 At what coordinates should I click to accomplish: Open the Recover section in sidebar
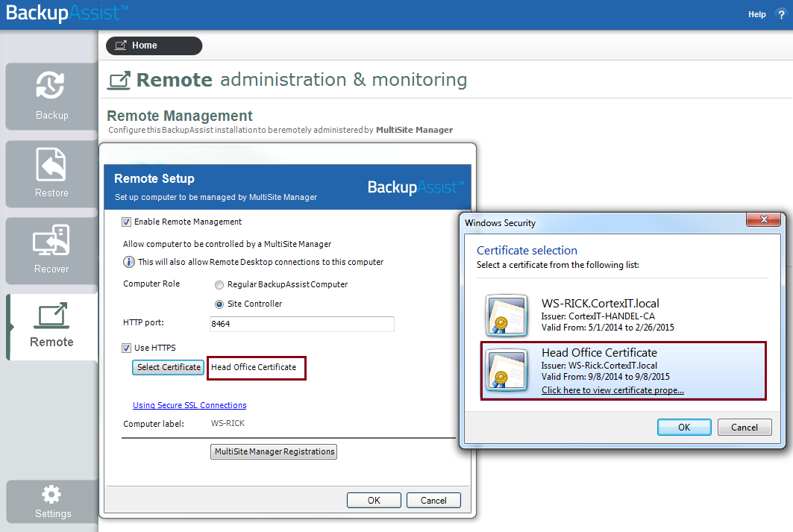tap(51, 251)
